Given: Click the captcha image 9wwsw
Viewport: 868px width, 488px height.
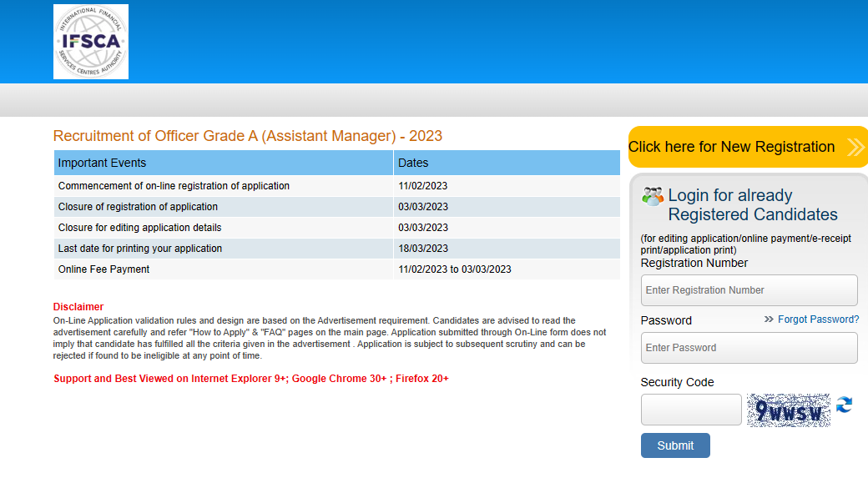Looking at the screenshot, I should click(788, 410).
